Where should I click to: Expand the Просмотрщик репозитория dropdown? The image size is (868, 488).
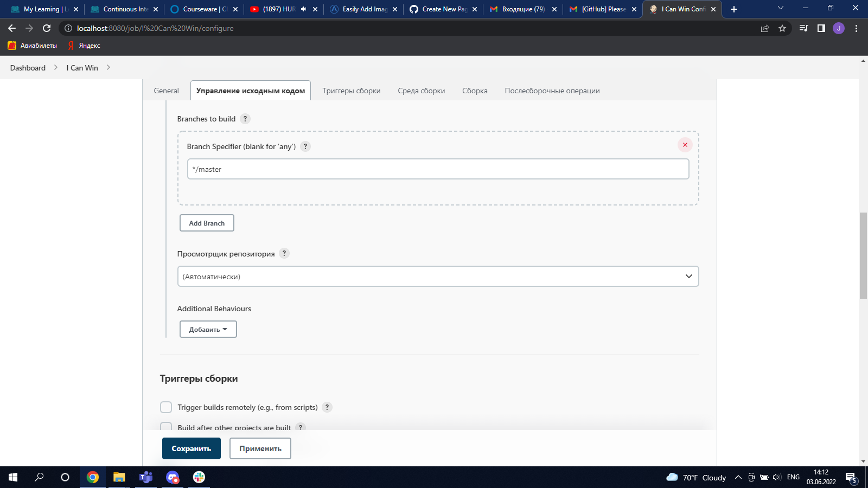[x=438, y=277]
